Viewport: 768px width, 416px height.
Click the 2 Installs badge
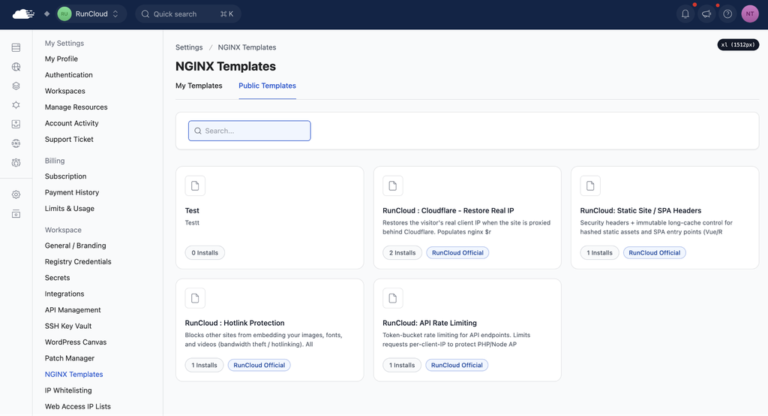(402, 253)
